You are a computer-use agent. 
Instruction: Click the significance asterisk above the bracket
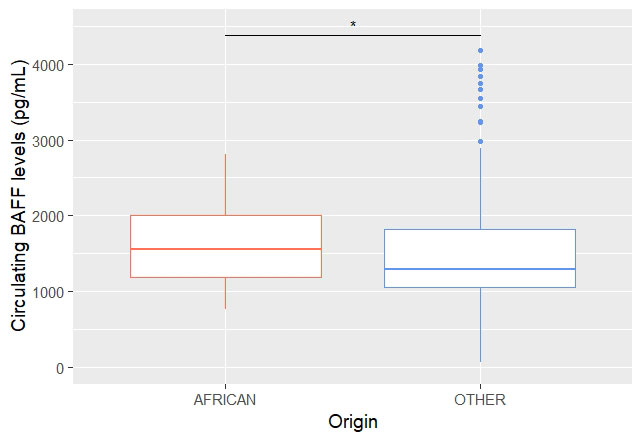click(x=353, y=24)
